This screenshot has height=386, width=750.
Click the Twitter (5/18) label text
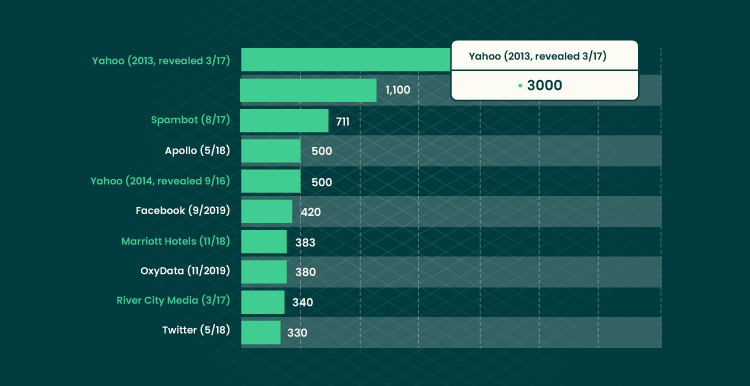pyautogui.click(x=196, y=330)
